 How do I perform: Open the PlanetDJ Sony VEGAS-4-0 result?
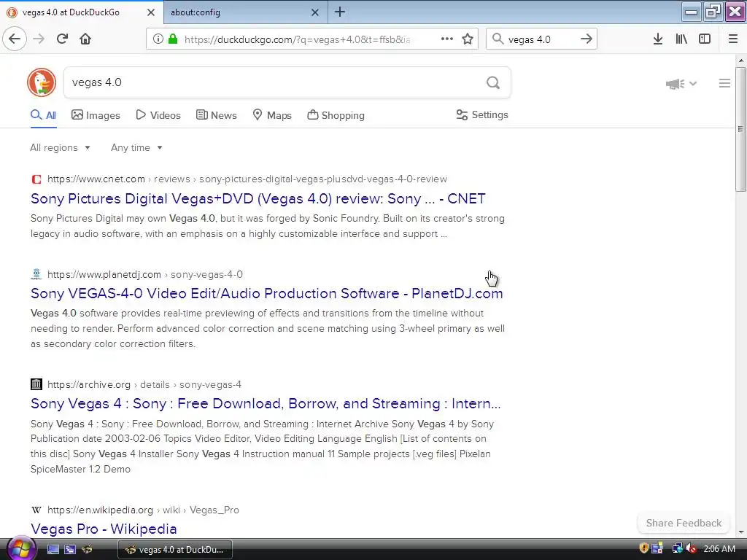[266, 293]
